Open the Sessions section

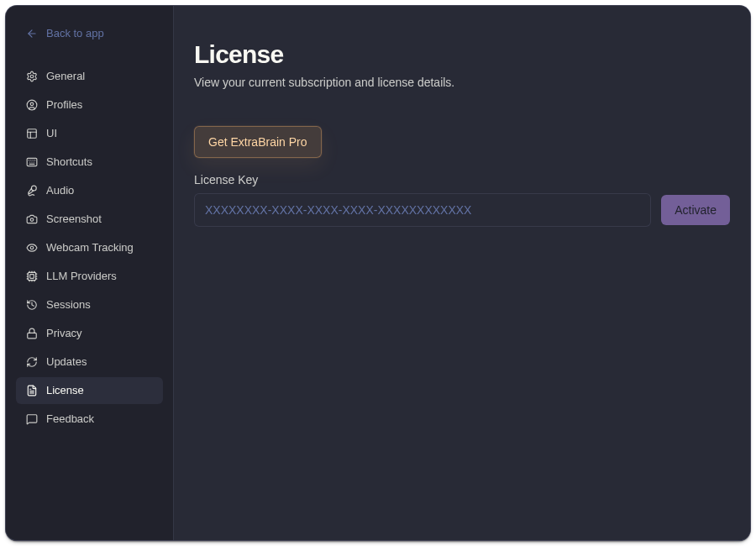pyautogui.click(x=89, y=304)
